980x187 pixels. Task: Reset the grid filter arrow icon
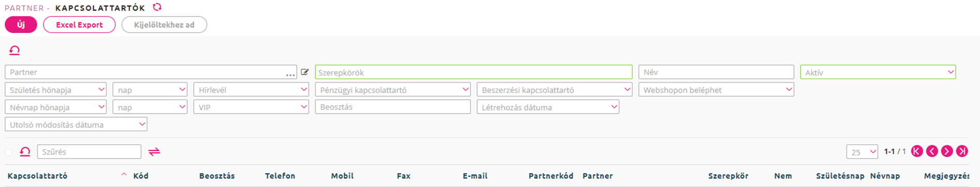click(x=25, y=151)
